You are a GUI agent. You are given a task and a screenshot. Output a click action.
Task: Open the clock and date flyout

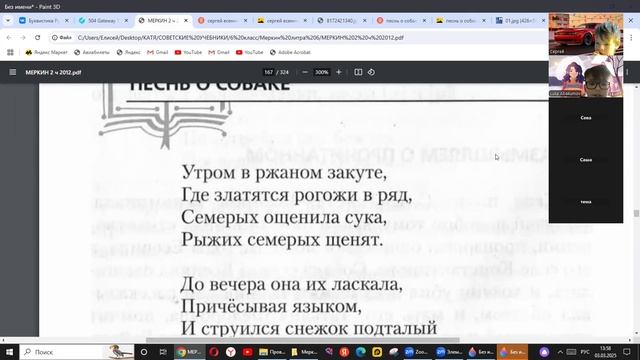(x=606, y=352)
